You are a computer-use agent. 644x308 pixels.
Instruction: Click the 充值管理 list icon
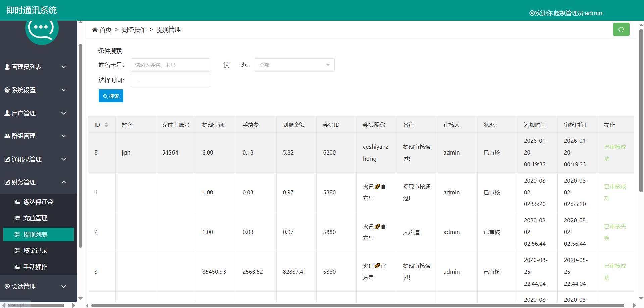[17, 218]
